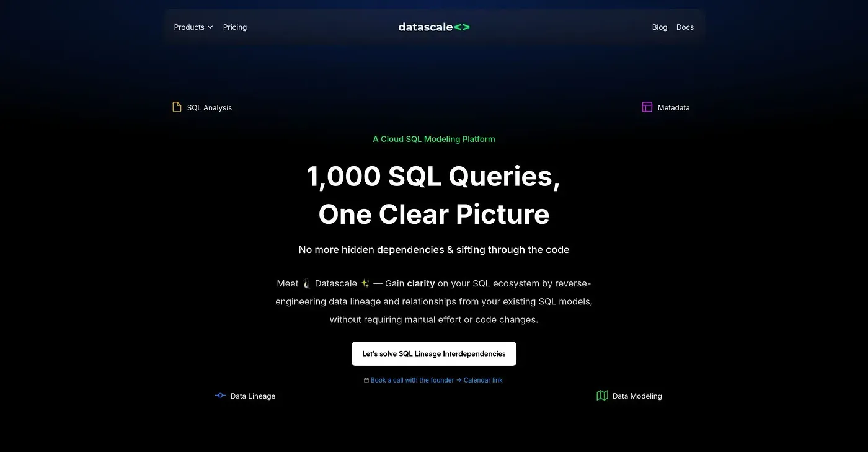Expand the Products dropdown chevron
This screenshot has width=868, height=452.
210,27
